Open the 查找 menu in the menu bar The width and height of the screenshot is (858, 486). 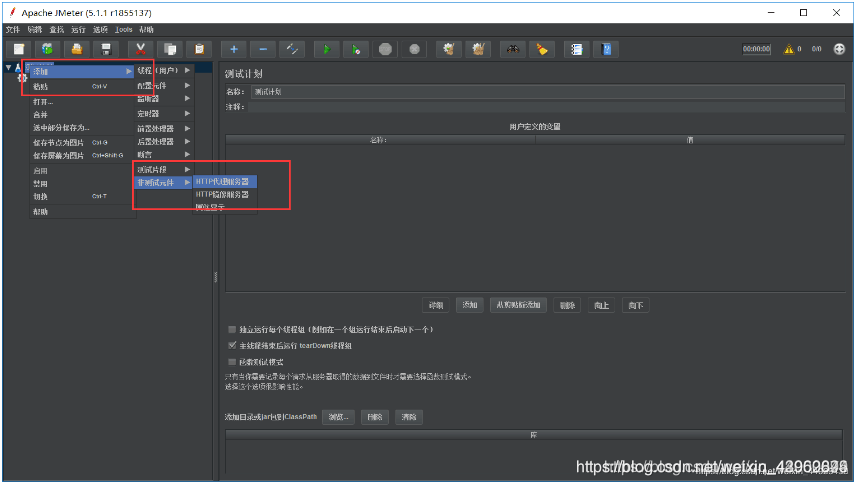(x=56, y=30)
